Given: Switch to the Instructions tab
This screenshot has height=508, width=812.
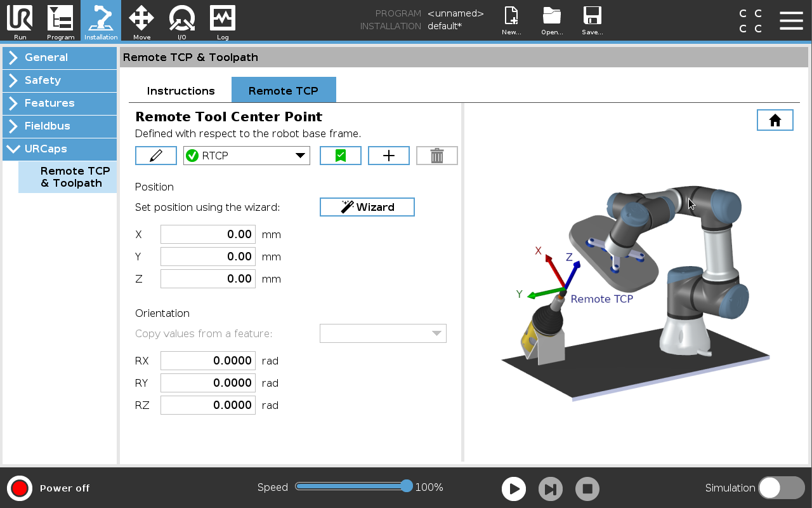Looking at the screenshot, I should [181, 91].
